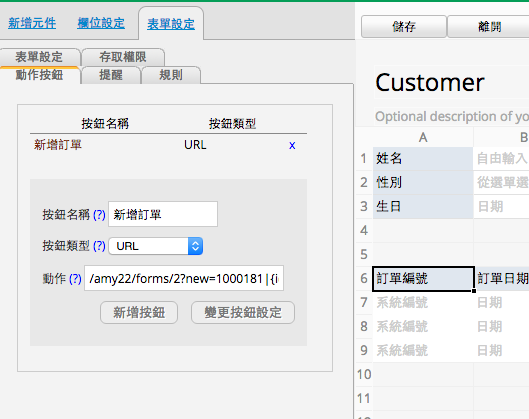This screenshot has width=529, height=419.
Task: Open the 提醒 sub-tab
Action: 111,75
